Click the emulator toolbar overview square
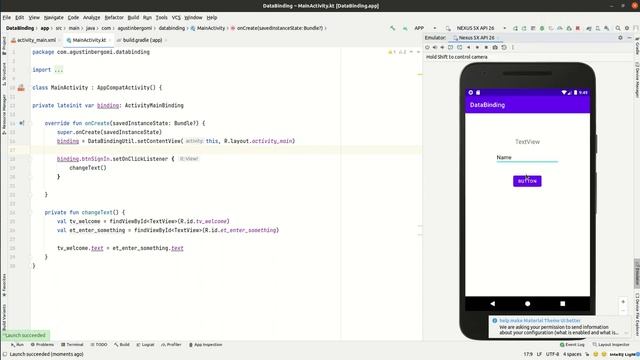640x360 pixels. pos(486,47)
